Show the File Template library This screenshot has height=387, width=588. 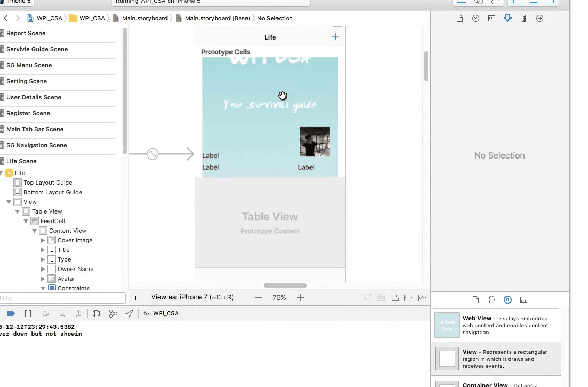point(475,299)
